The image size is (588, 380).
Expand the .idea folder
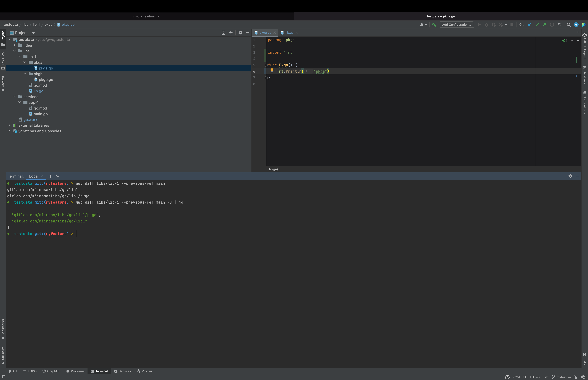[14, 45]
